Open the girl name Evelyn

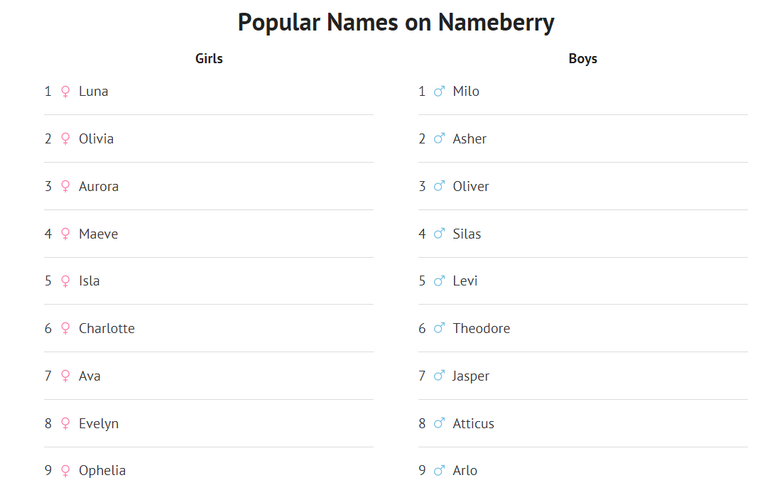pyautogui.click(x=98, y=423)
